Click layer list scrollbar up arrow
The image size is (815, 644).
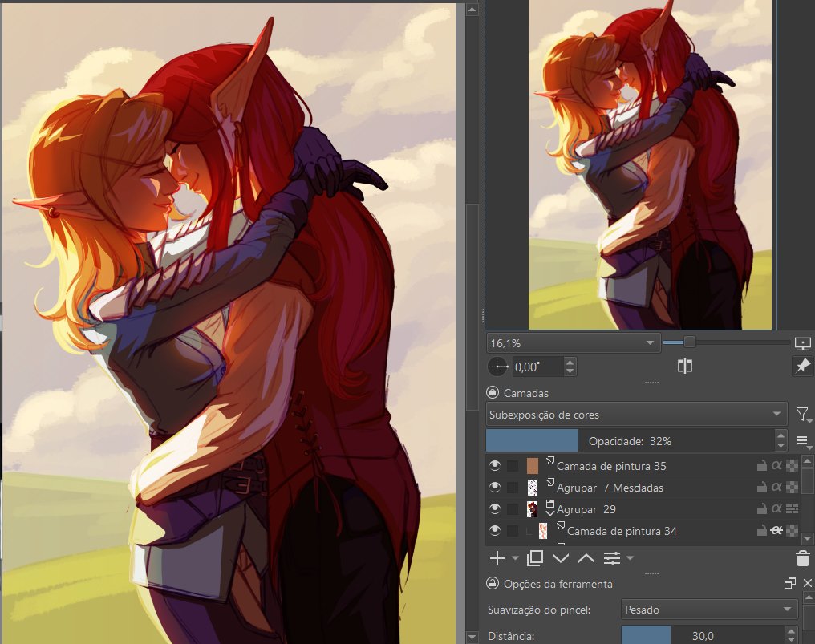pos(807,461)
